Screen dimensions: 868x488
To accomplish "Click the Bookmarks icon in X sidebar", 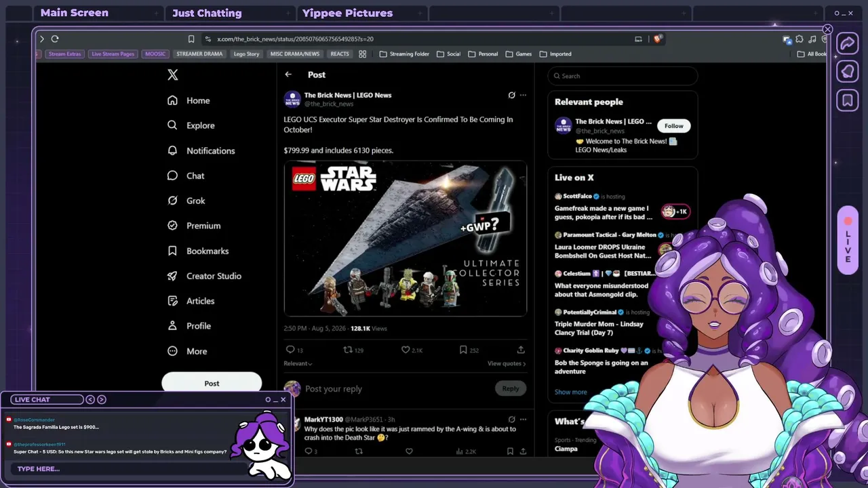I will click(x=172, y=251).
